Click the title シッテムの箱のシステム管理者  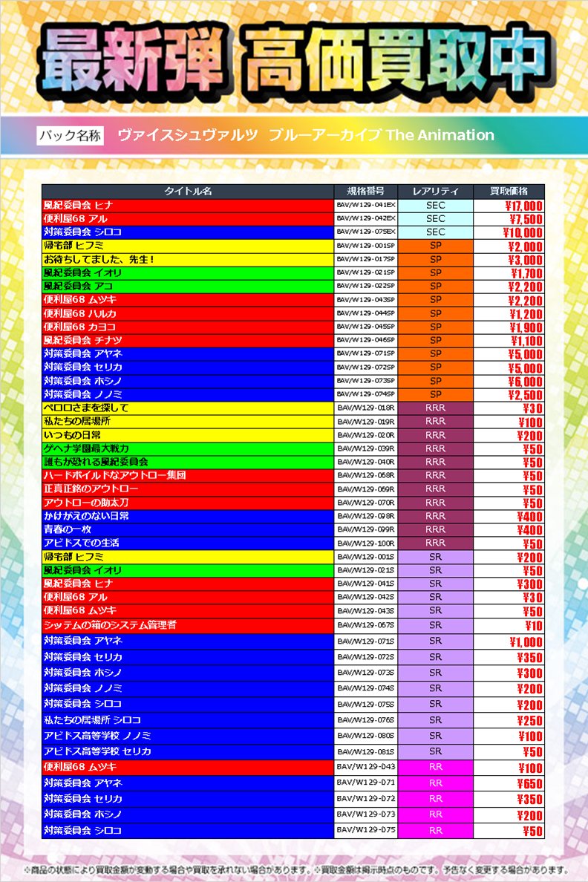click(x=110, y=625)
